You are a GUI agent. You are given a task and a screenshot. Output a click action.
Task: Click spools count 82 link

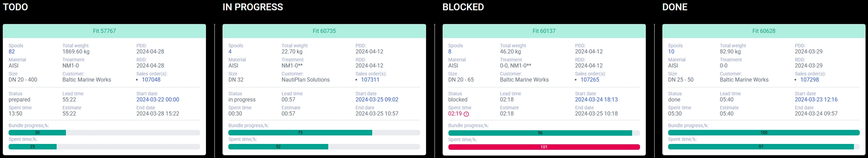click(x=12, y=51)
